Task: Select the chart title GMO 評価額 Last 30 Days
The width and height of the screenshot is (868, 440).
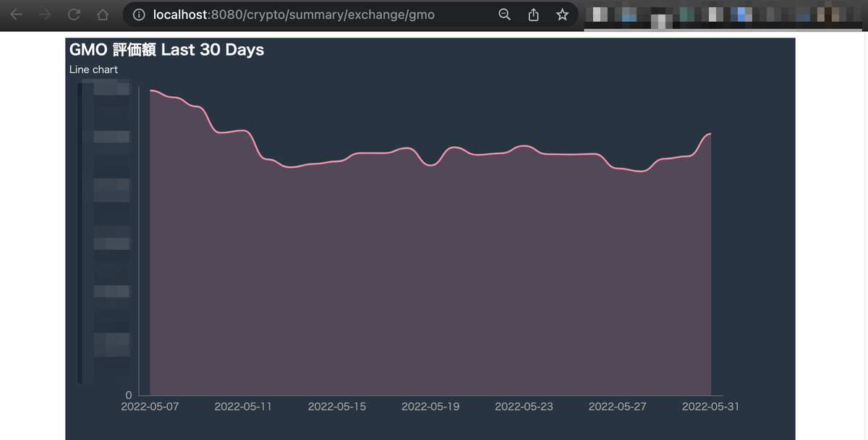Action: (x=166, y=50)
